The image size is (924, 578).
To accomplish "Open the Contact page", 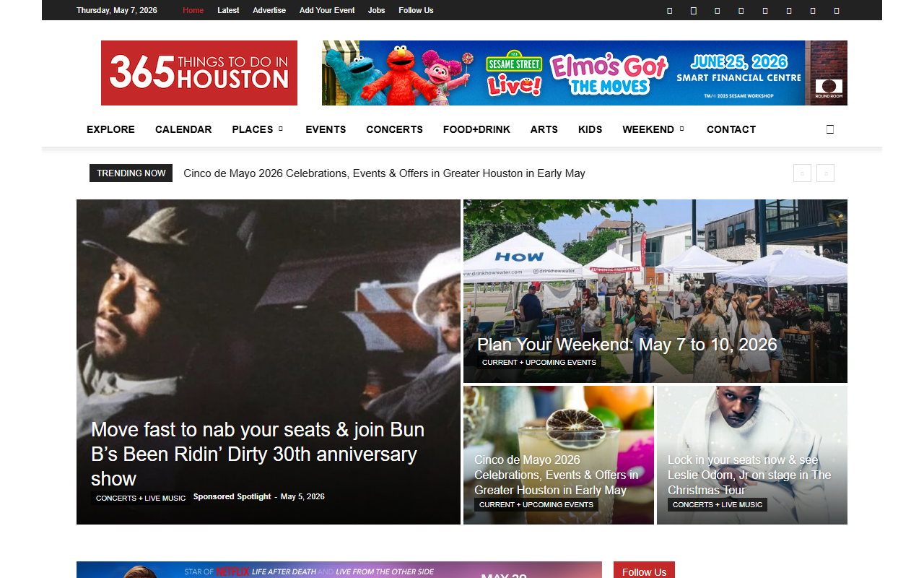I will coord(731,129).
